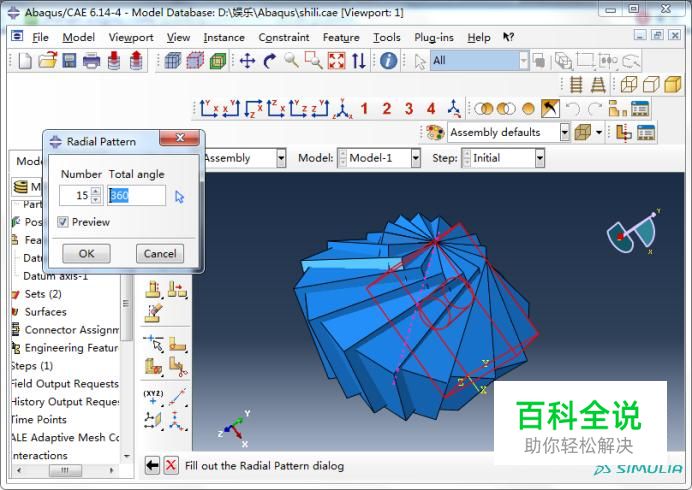Screen dimensions: 692x490
Task: Select the Magnify view tool
Action: point(291,60)
